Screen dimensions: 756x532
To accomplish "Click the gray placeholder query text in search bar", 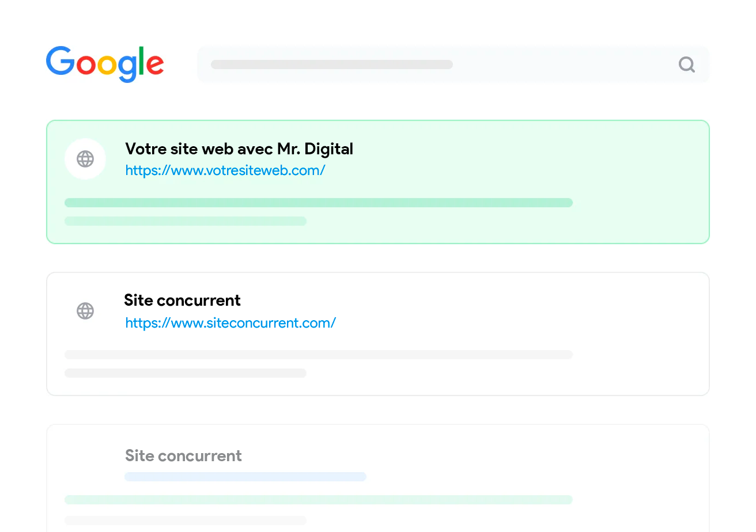I will 331,64.
